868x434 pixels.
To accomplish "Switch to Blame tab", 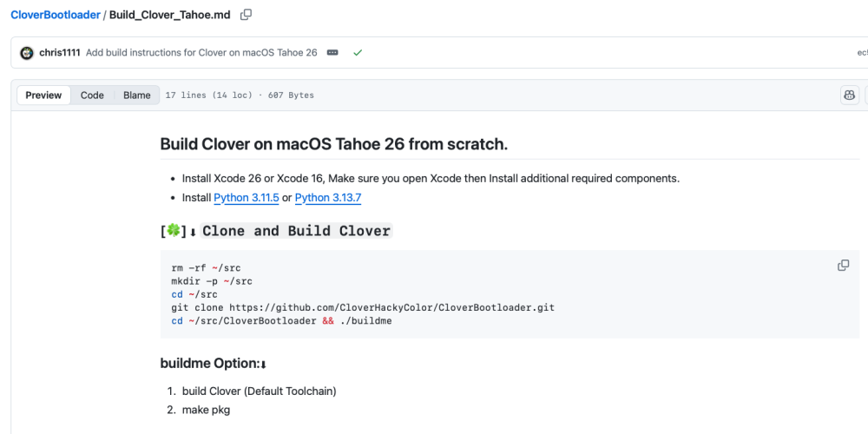I will click(x=137, y=95).
